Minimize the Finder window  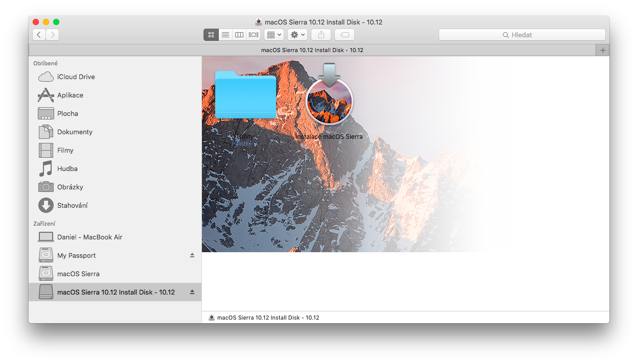click(46, 22)
